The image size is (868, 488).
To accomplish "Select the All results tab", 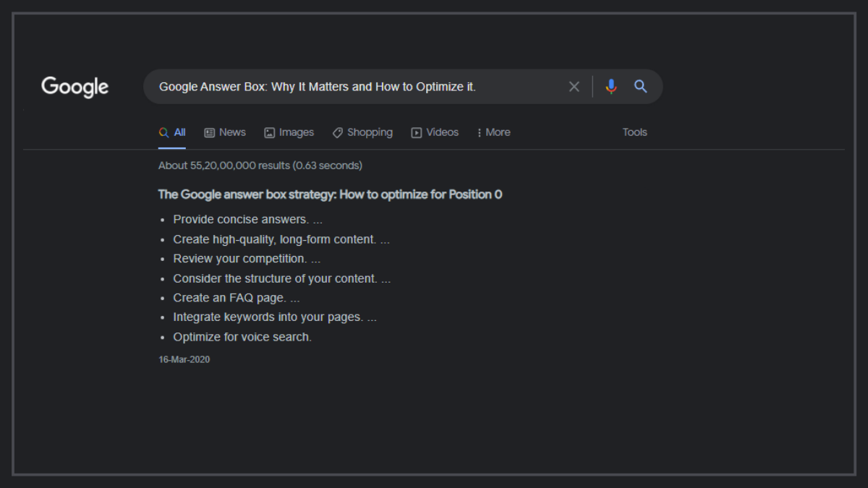I will coord(172,132).
